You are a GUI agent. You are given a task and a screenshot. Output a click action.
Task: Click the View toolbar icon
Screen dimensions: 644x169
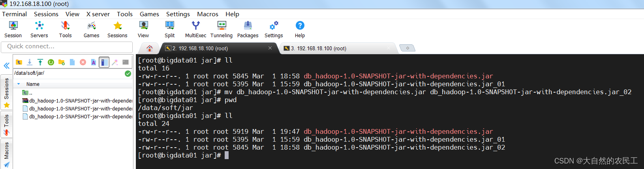143,30
